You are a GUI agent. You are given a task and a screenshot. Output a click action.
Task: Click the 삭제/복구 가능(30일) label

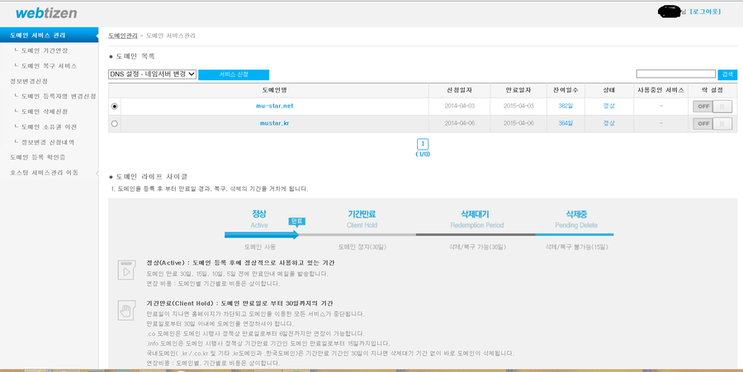click(477, 247)
